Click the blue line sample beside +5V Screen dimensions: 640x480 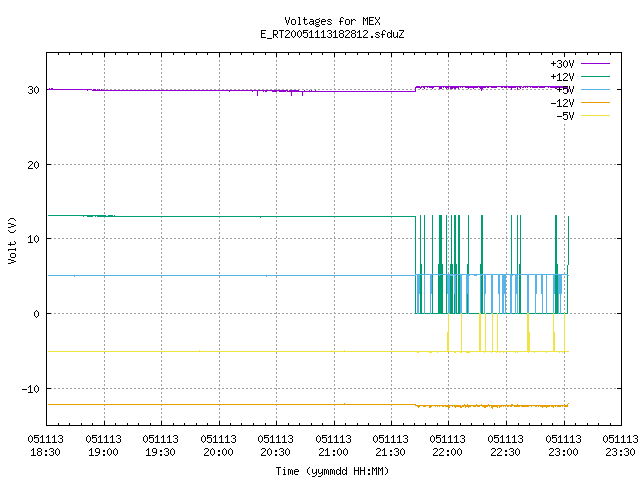click(x=595, y=89)
